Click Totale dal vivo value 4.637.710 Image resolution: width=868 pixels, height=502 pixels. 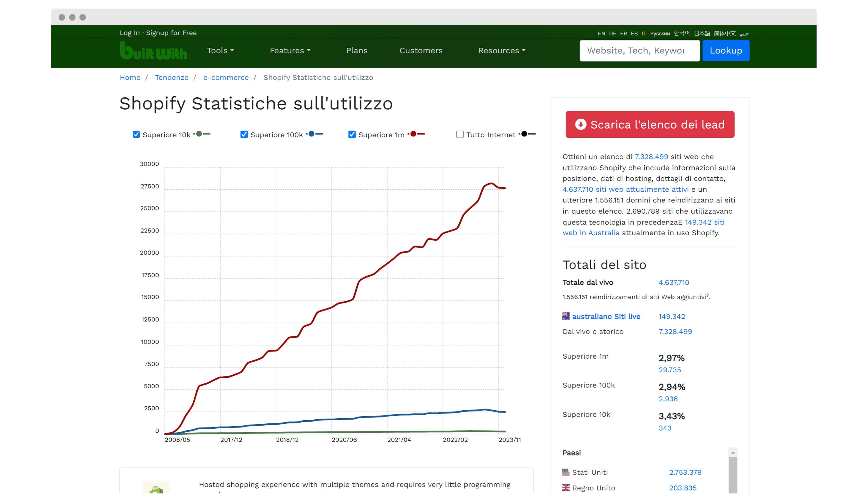click(x=673, y=282)
